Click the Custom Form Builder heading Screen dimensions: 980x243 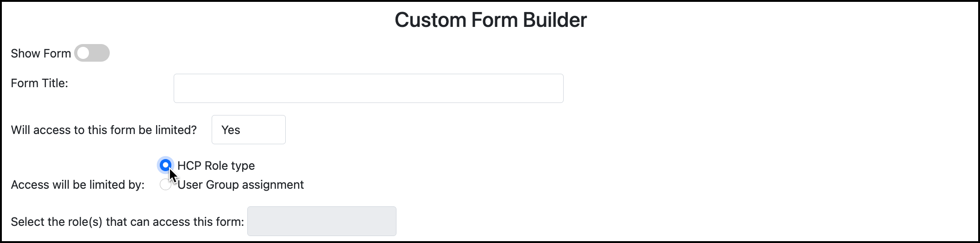(x=490, y=20)
